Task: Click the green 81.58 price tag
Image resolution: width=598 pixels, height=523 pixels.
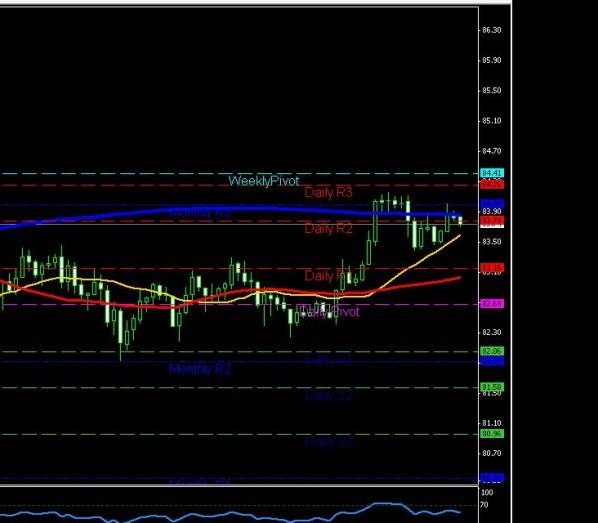Action: pyautogui.click(x=492, y=387)
